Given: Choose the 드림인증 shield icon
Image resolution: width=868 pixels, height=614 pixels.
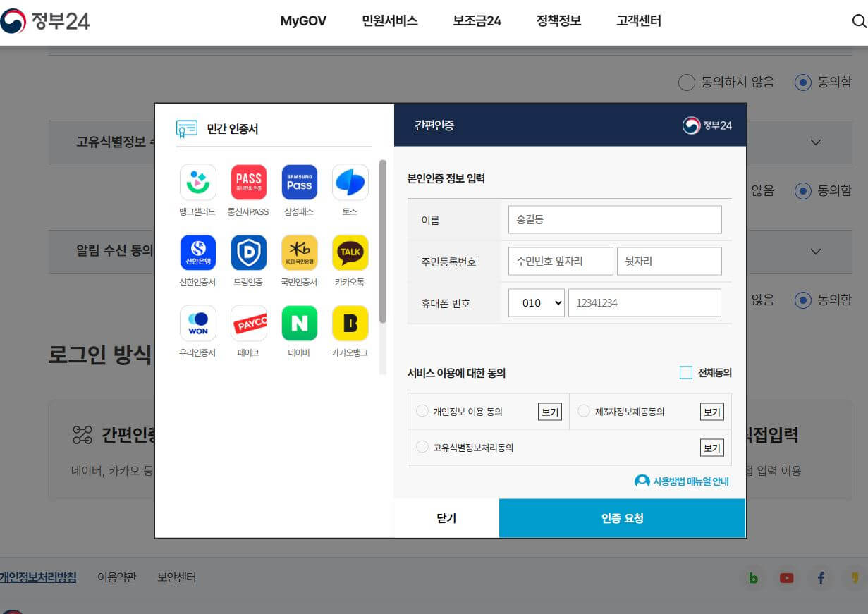Looking at the screenshot, I should (249, 253).
